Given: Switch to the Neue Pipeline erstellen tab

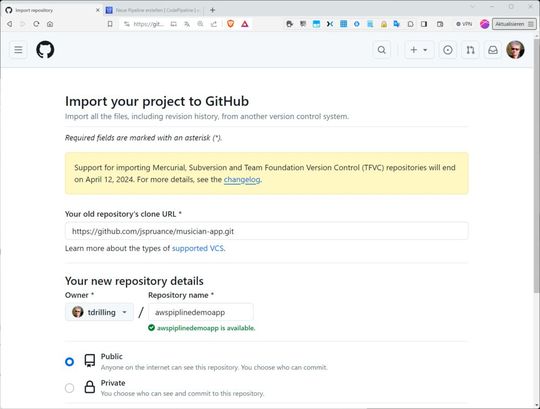Looking at the screenshot, I should [153, 10].
